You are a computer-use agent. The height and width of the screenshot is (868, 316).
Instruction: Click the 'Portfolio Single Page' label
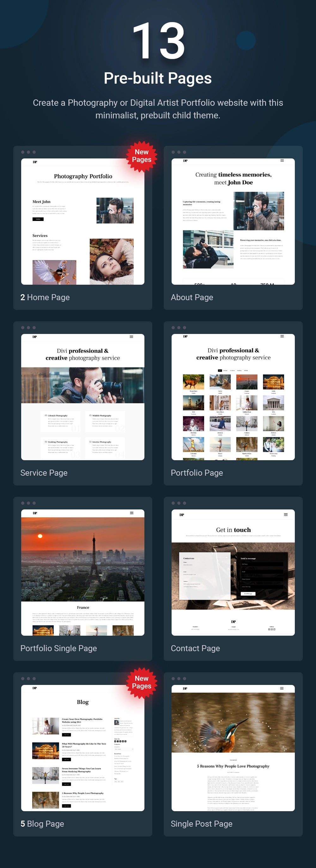pyautogui.click(x=58, y=648)
